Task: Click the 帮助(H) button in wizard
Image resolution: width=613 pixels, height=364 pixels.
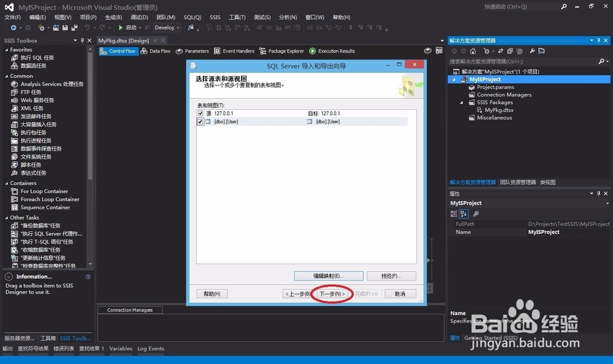Action: tap(212, 294)
